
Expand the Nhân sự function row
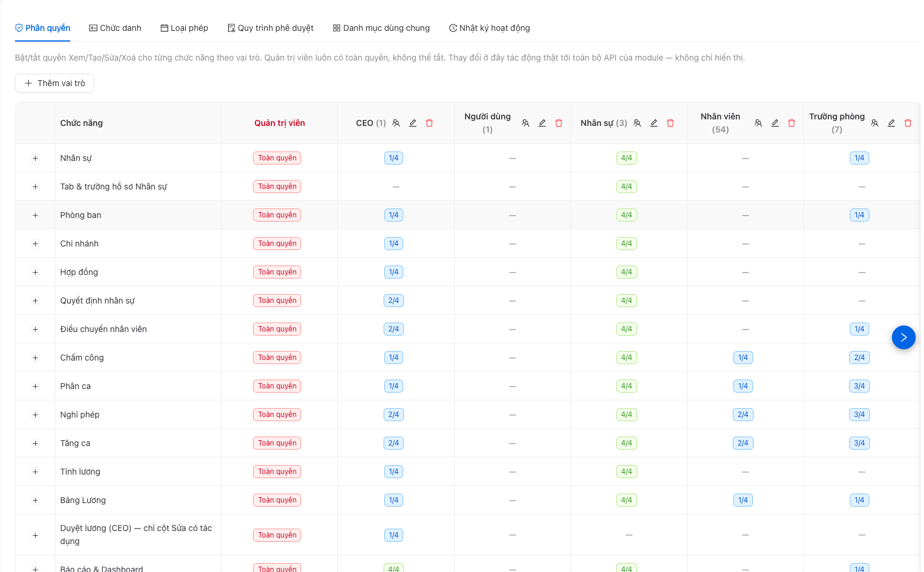[x=35, y=158]
